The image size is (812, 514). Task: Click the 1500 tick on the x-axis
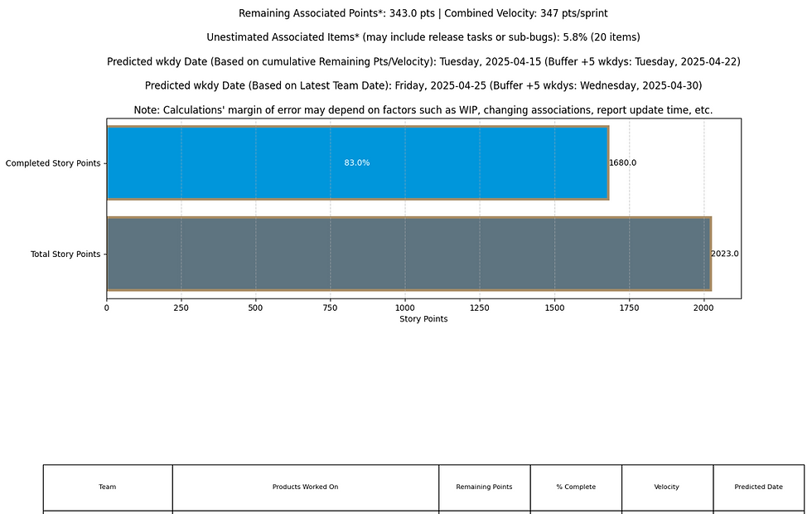[554, 308]
